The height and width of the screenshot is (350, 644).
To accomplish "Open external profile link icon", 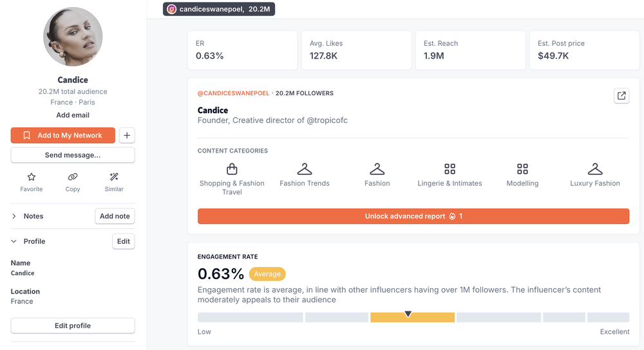I will tap(621, 96).
